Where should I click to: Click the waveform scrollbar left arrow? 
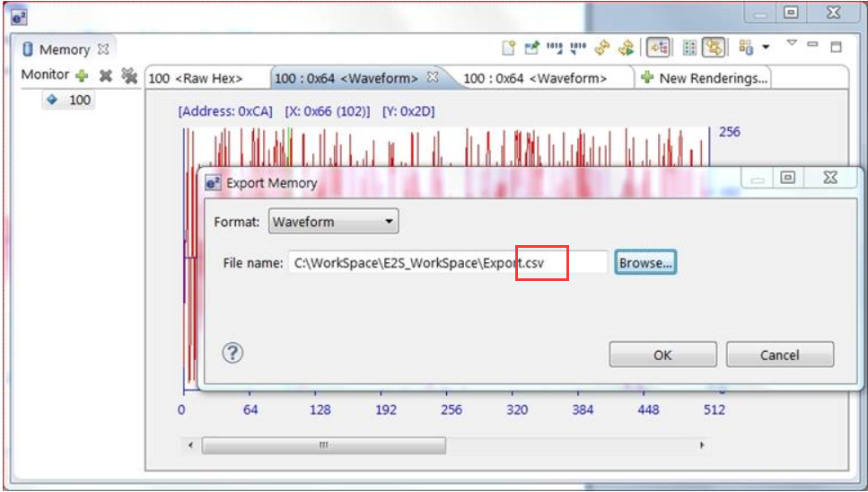coord(191,445)
